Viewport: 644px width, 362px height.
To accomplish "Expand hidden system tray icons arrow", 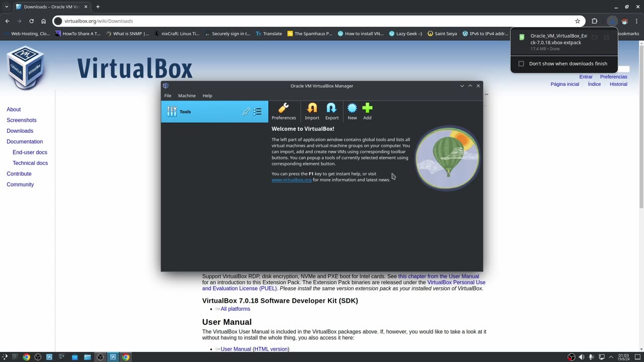I will (x=611, y=357).
